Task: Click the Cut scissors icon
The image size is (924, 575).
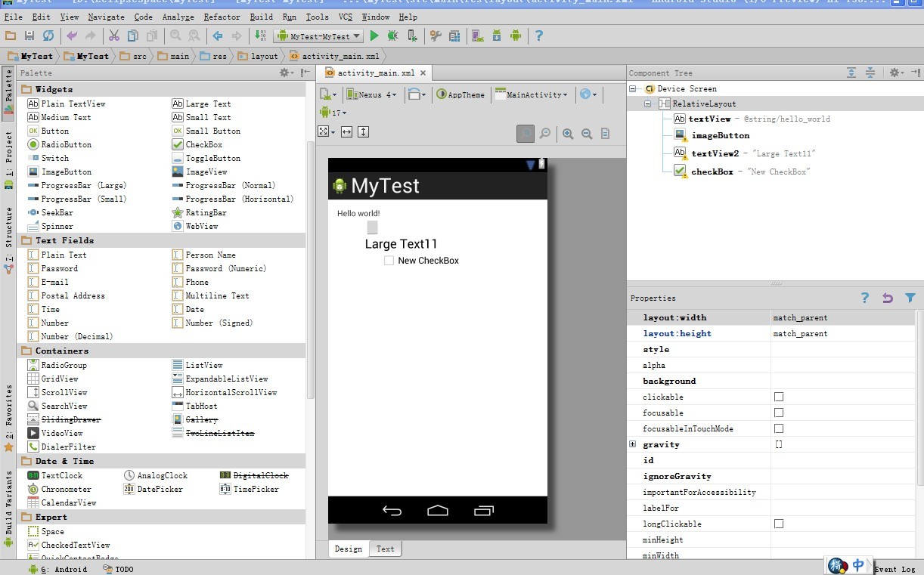Action: click(114, 36)
